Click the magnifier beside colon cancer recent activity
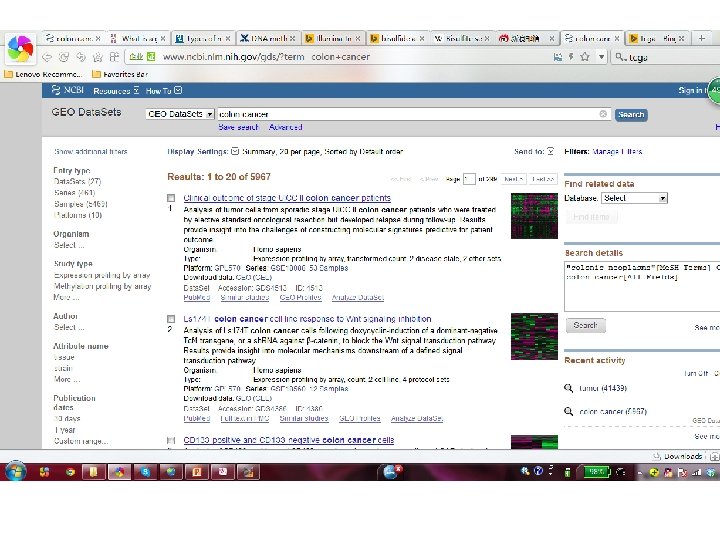The width and height of the screenshot is (720, 540). [x=568, y=411]
